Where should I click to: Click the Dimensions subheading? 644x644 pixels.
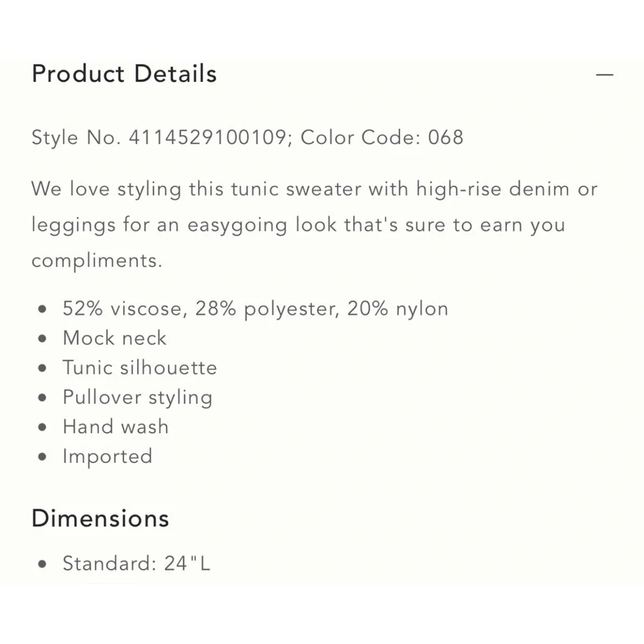(100, 518)
